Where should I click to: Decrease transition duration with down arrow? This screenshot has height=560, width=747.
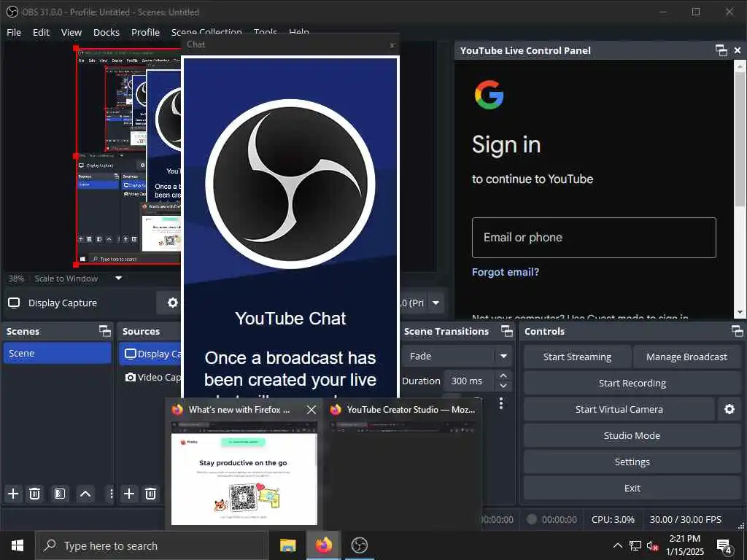click(503, 386)
